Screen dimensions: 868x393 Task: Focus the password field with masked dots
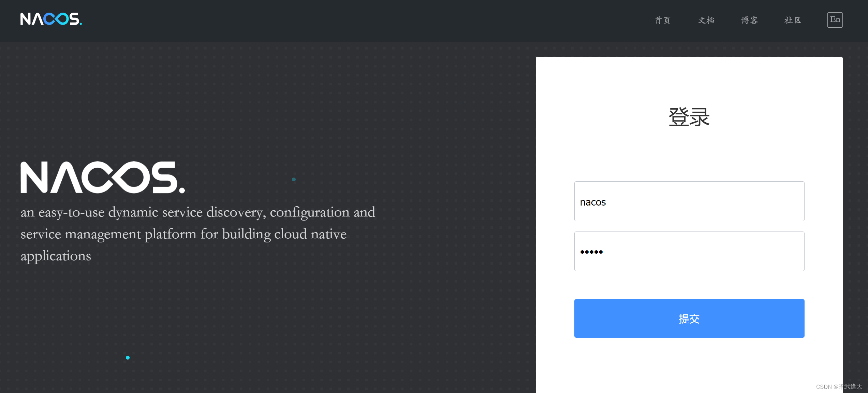[x=689, y=252]
